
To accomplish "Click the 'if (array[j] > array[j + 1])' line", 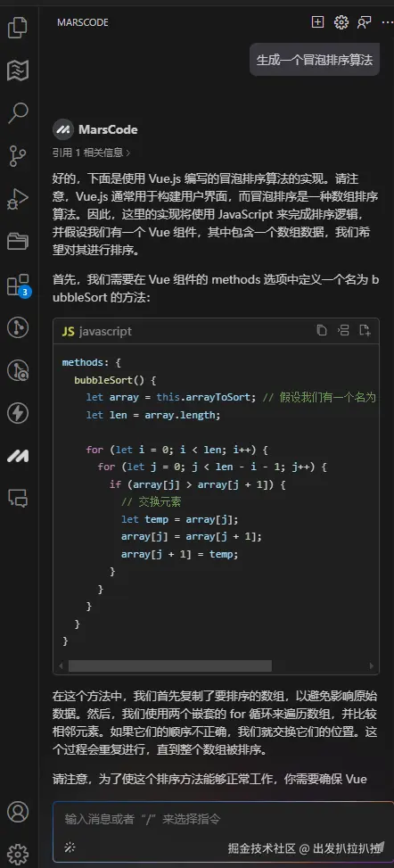I will [x=197, y=484].
